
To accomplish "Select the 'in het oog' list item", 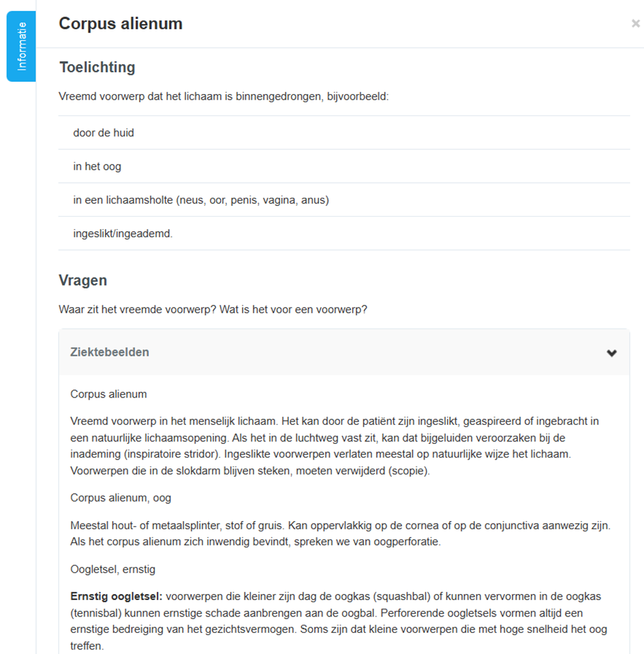I will (x=97, y=166).
